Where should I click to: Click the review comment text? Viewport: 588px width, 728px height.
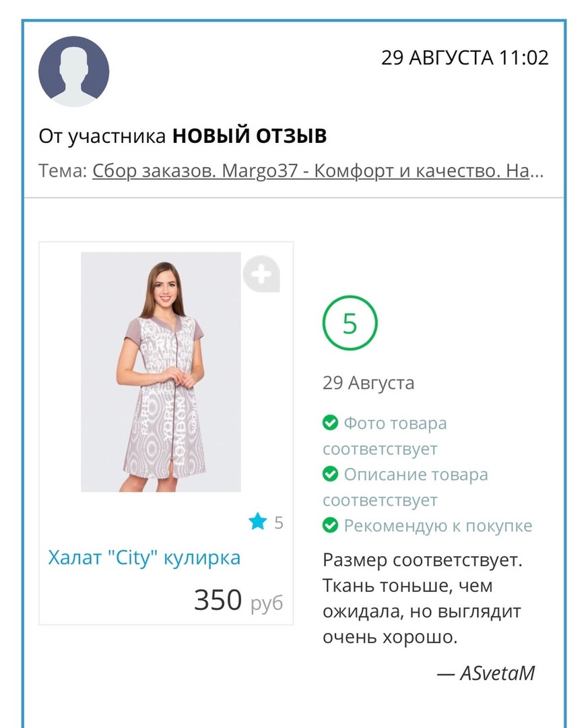422,599
